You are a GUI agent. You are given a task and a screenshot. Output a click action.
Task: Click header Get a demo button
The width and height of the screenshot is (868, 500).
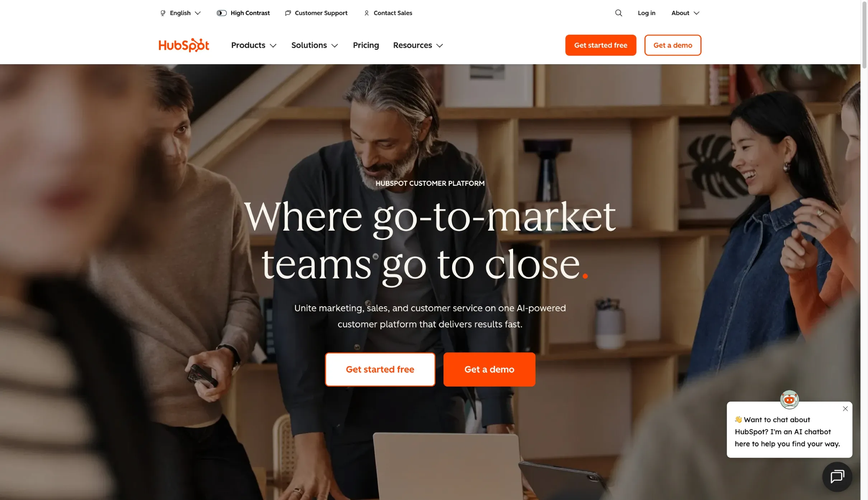click(x=672, y=45)
